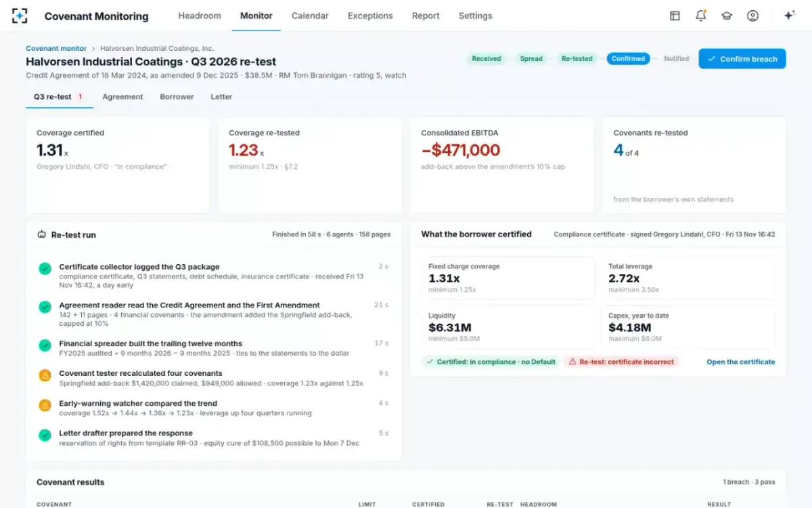Click the check mark in Certified badge
The height and width of the screenshot is (508, 812).
click(x=430, y=362)
